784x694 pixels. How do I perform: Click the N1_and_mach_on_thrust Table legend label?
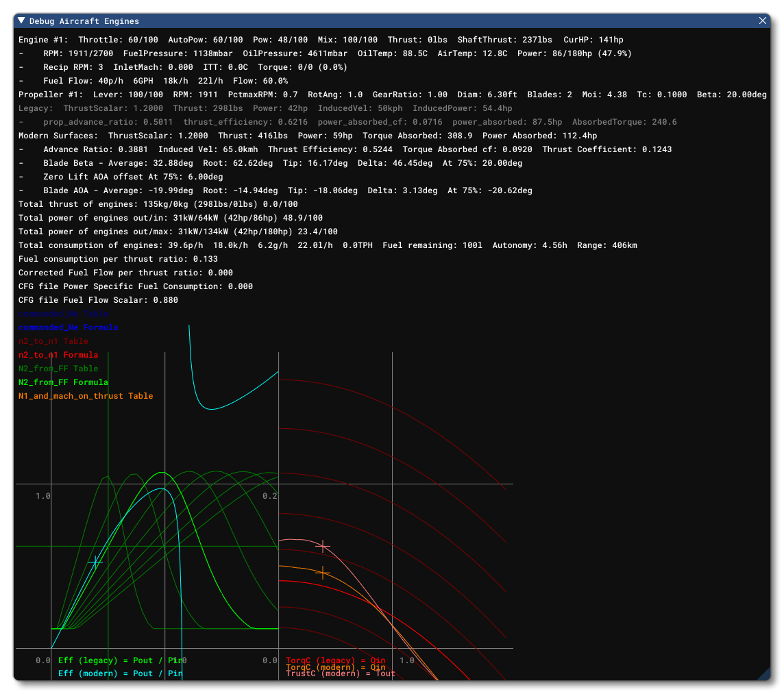click(86, 396)
